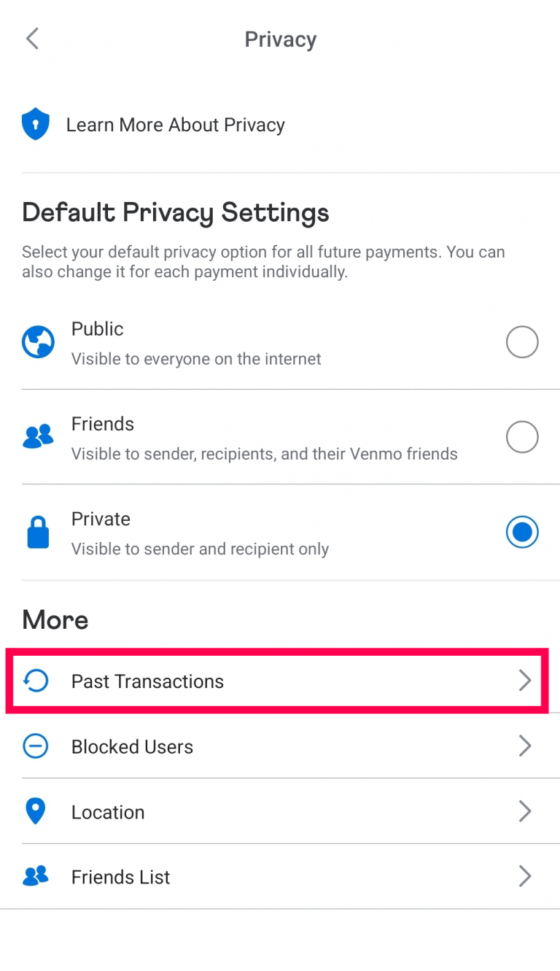Select the Friends privacy radio button
Viewport: 560px width, 971px height.
pyautogui.click(x=522, y=436)
